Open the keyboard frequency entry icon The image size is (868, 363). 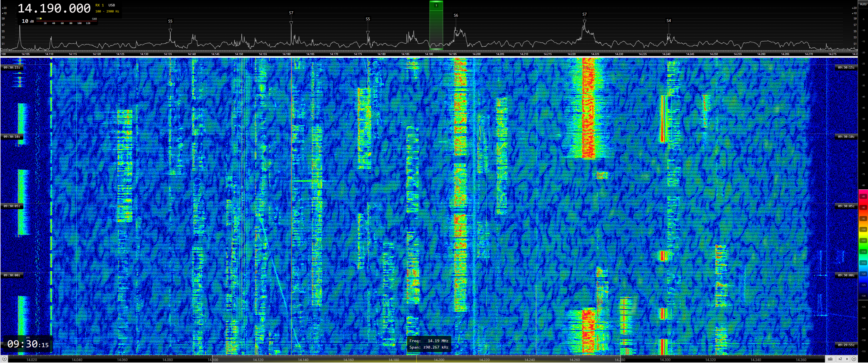click(830, 359)
